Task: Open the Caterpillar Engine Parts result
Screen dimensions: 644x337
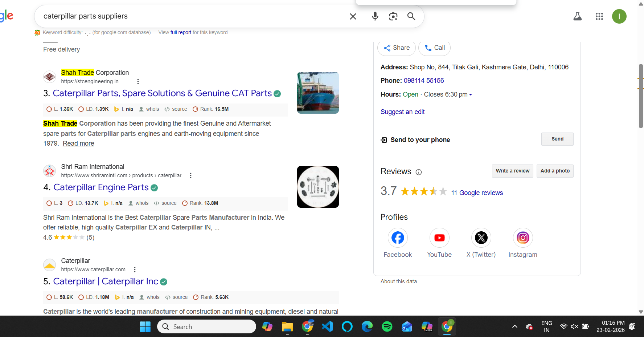Action: pos(101,187)
